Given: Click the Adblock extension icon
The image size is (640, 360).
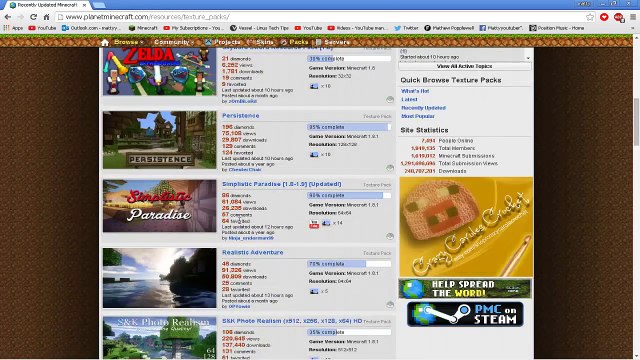Looking at the screenshot, I should 619,17.
